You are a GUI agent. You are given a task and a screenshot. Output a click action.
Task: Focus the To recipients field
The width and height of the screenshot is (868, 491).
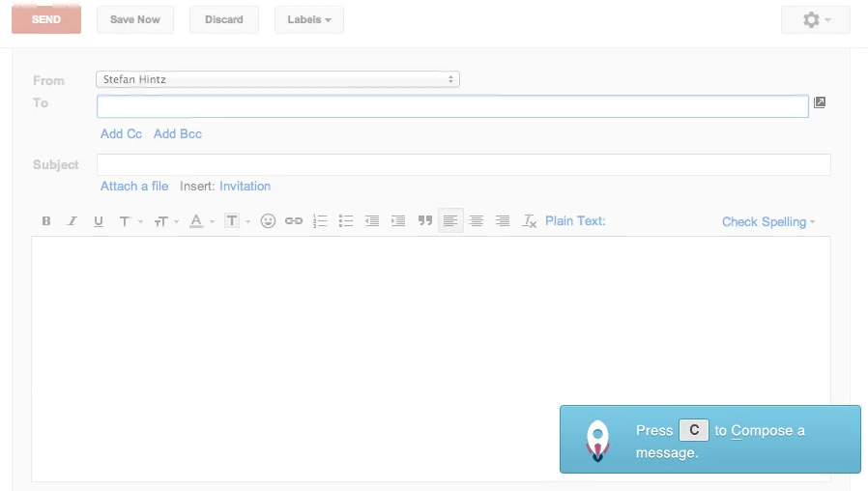click(x=452, y=106)
